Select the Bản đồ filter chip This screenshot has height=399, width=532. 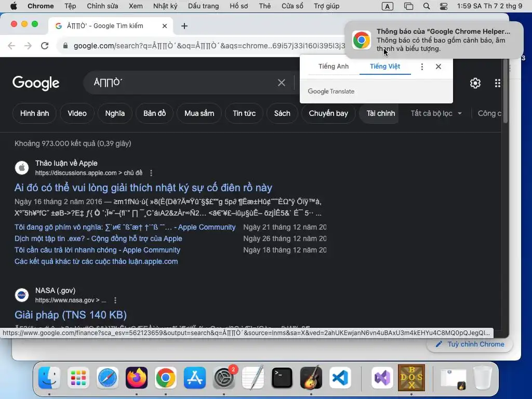[x=154, y=113]
